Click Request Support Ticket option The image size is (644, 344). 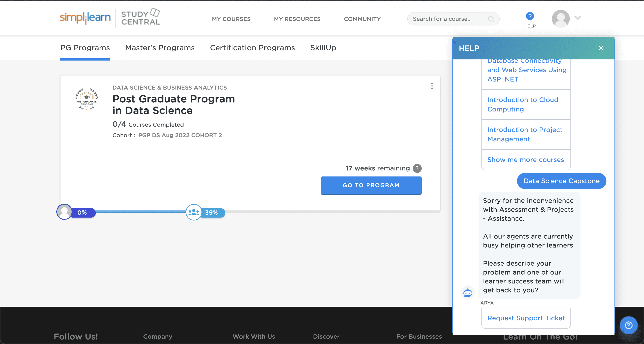526,318
